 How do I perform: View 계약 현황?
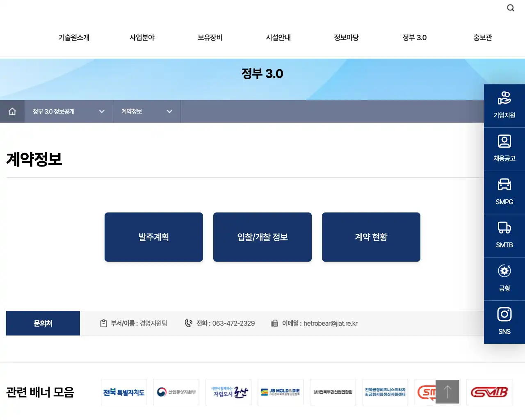coord(371,237)
